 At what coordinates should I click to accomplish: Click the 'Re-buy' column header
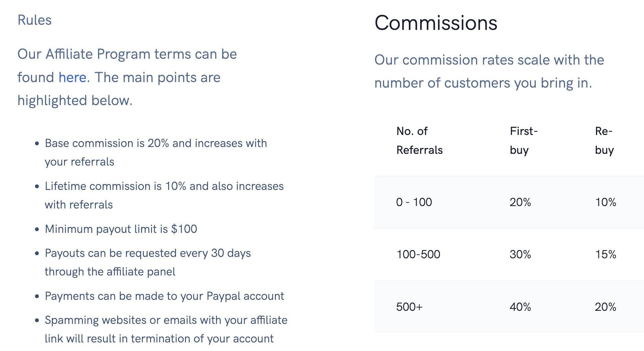(x=604, y=140)
